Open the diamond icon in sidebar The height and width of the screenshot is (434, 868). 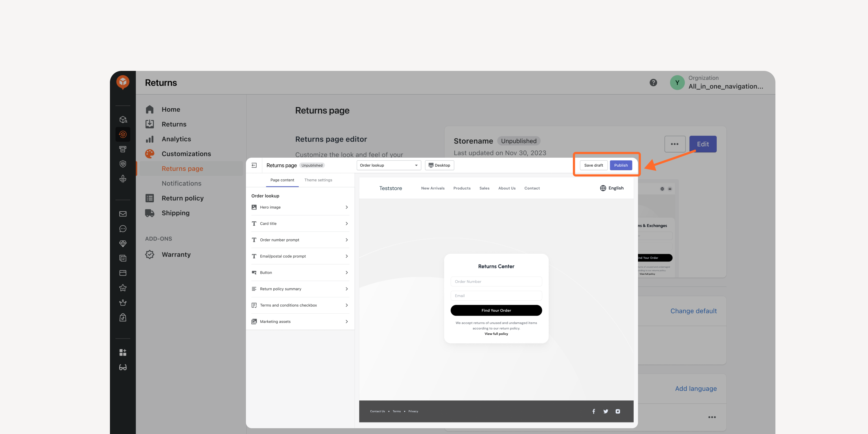(123, 244)
